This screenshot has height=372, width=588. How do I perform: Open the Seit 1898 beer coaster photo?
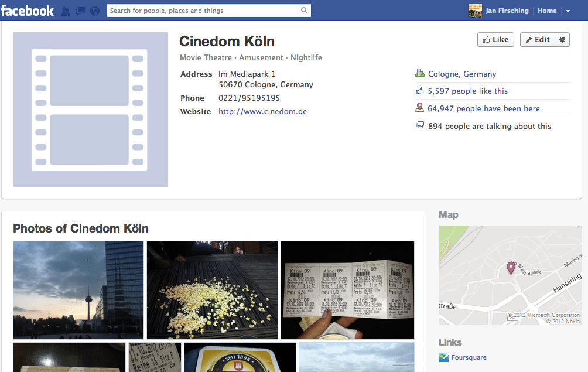coord(240,357)
